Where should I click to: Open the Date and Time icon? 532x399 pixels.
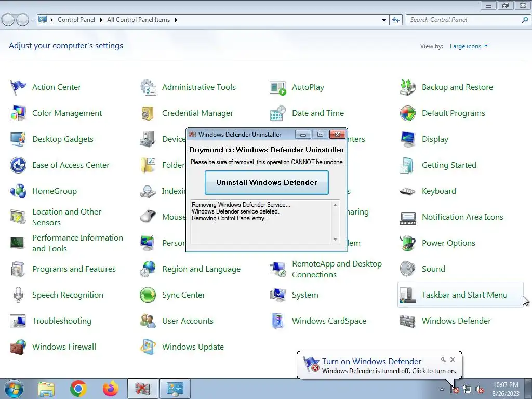pyautogui.click(x=278, y=113)
